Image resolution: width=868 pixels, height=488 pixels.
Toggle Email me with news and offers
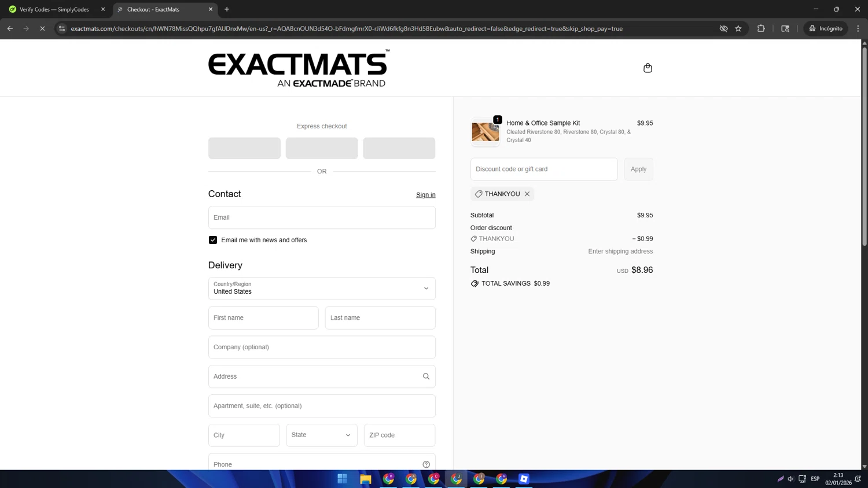click(x=213, y=240)
